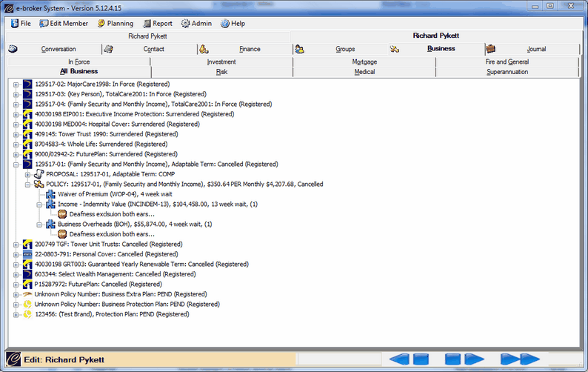The image size is (588, 372).
Task: Collapse the POLICY 129517-01 node
Action: pyautogui.click(x=27, y=185)
